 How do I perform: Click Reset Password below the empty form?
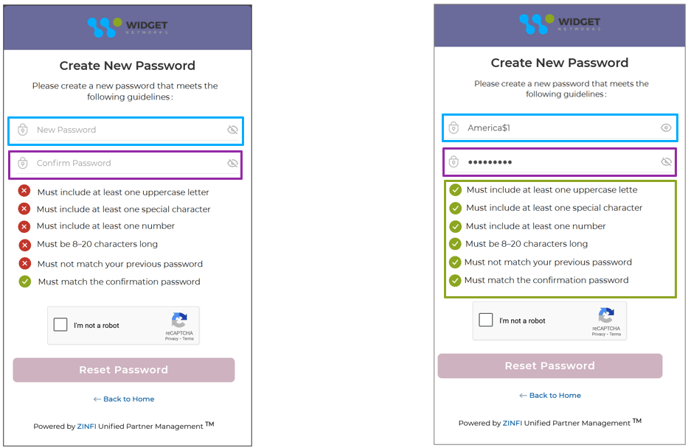tap(124, 370)
